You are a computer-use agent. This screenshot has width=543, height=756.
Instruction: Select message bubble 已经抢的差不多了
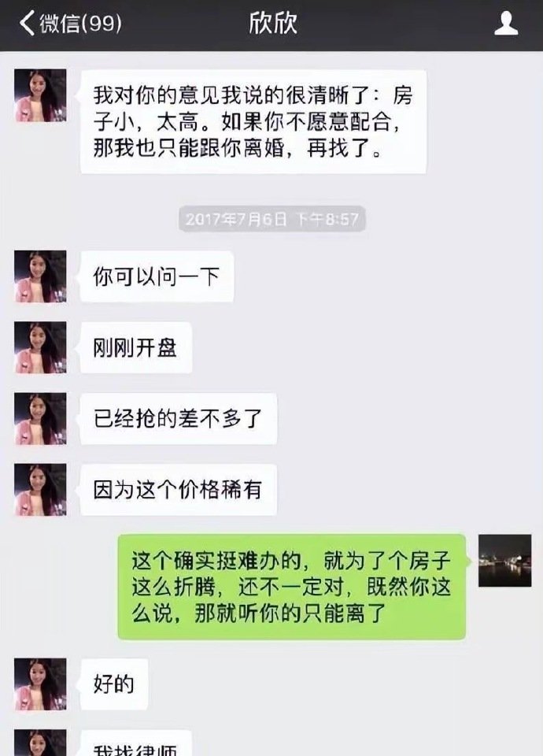pos(177,418)
